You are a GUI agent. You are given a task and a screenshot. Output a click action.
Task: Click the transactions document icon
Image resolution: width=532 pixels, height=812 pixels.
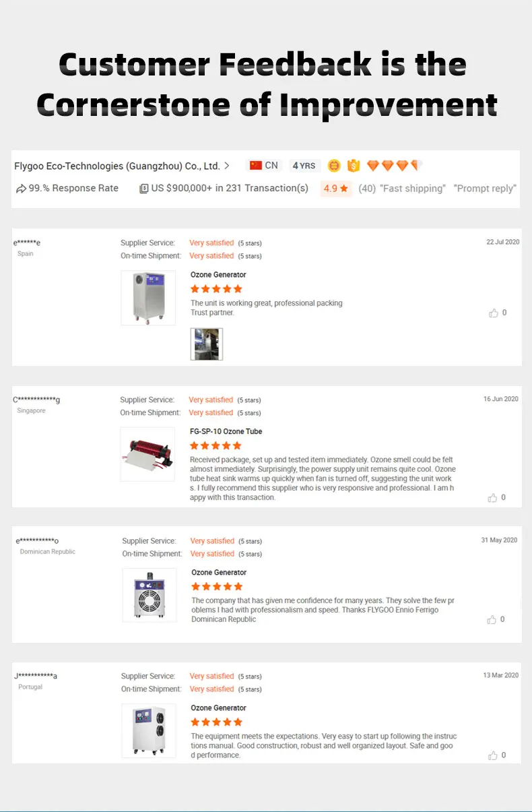point(143,189)
